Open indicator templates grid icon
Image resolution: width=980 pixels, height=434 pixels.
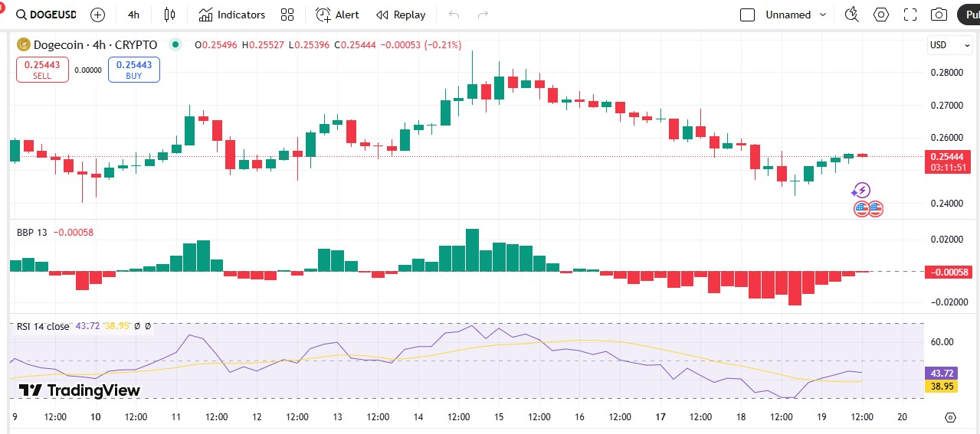coord(287,15)
